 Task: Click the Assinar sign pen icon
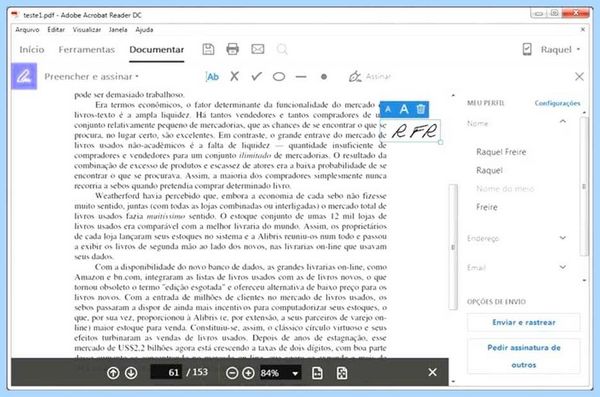[x=355, y=77]
